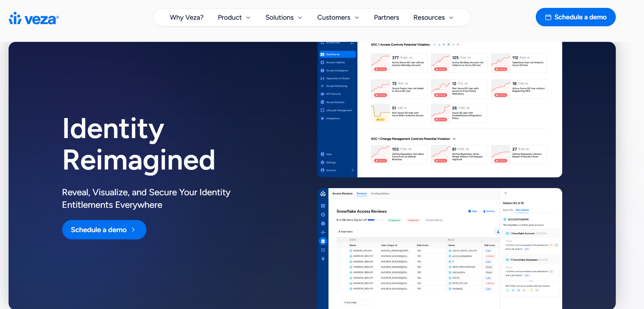644x309 pixels.
Task: Click the Access Visibility sidebar icon
Action: pyautogui.click(x=323, y=63)
